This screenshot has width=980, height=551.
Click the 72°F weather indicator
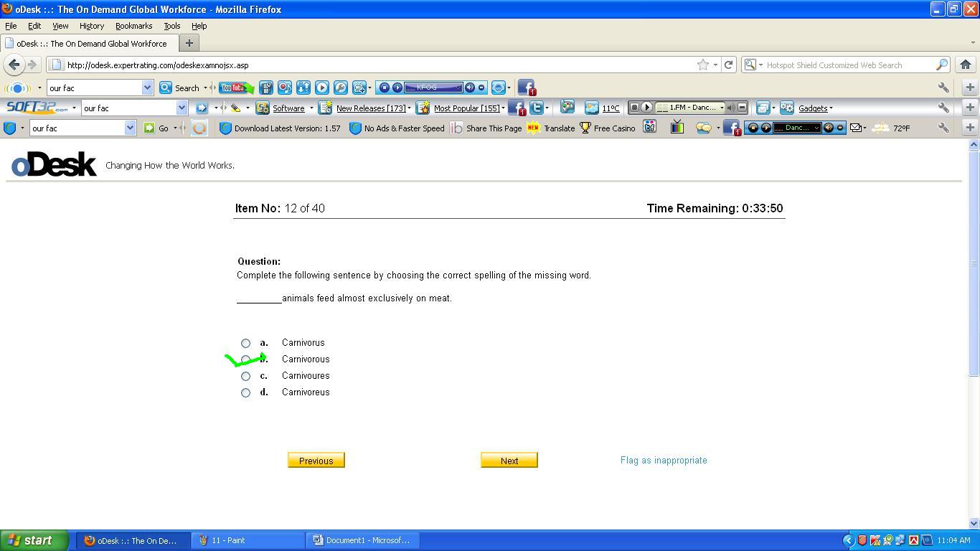(891, 128)
